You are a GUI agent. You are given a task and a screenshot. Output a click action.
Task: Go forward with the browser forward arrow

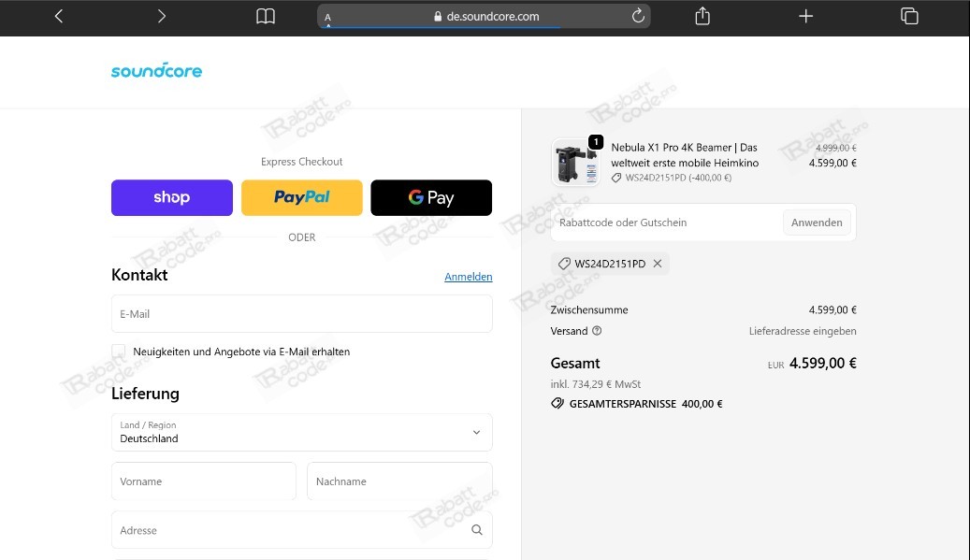pyautogui.click(x=162, y=16)
